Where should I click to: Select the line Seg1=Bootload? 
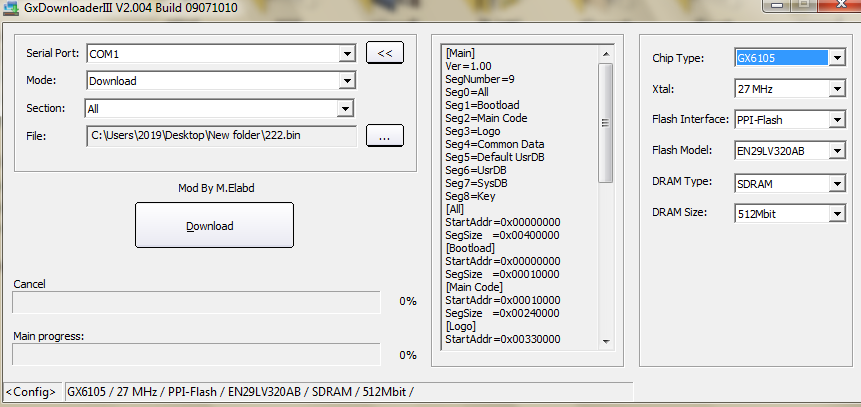482,105
